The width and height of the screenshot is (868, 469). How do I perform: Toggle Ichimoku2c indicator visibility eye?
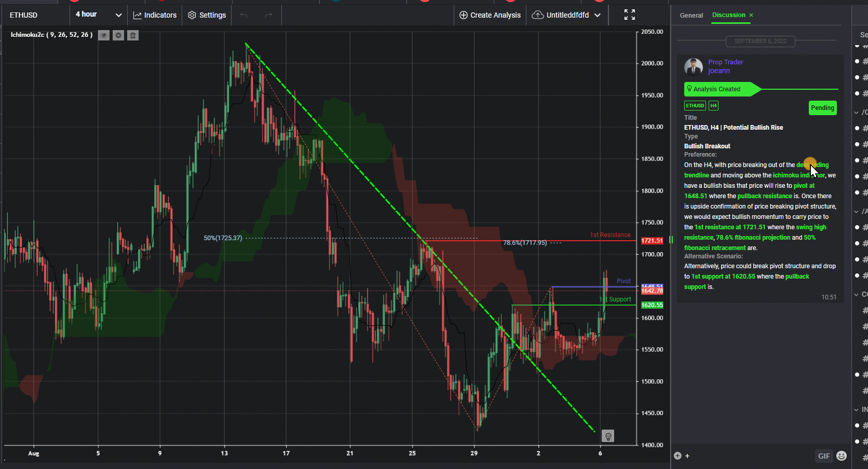pyautogui.click(x=104, y=35)
